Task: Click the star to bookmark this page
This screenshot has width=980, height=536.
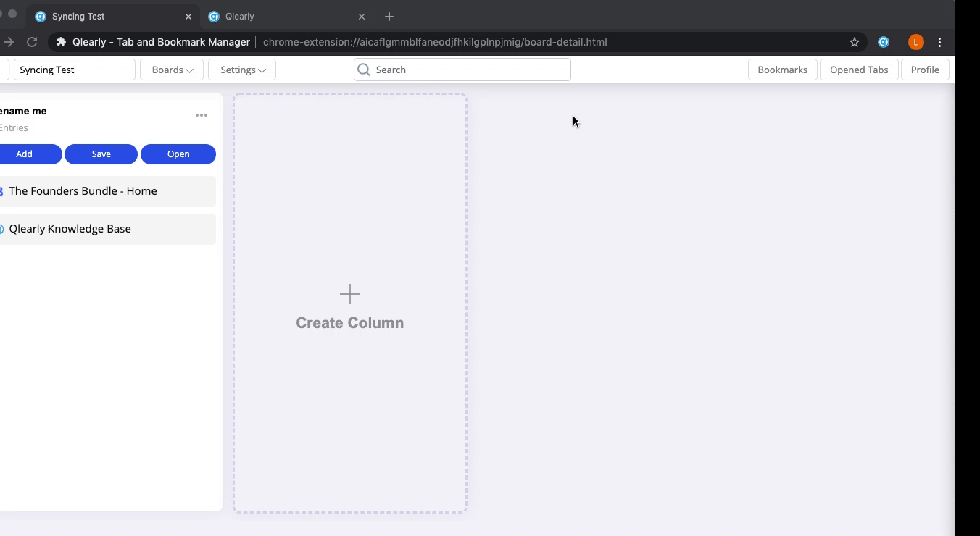Action: [855, 42]
